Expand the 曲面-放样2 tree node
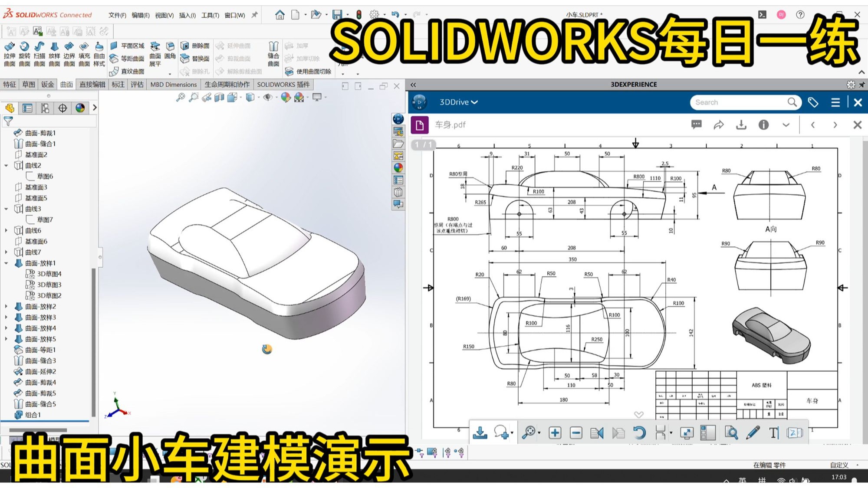The width and height of the screenshot is (868, 488). click(x=6, y=306)
